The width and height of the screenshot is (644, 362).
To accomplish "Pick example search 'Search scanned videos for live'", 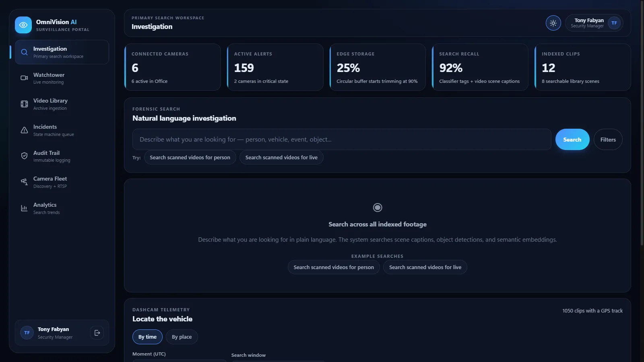I will (425, 267).
